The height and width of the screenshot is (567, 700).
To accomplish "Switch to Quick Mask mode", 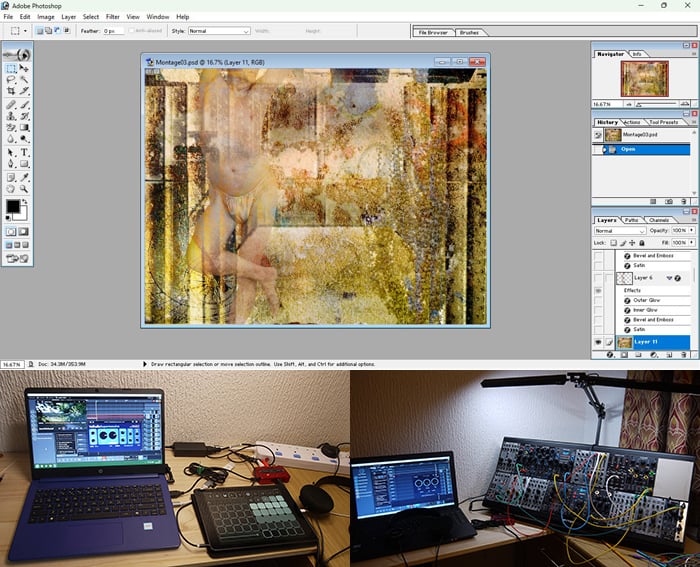I will click(24, 231).
